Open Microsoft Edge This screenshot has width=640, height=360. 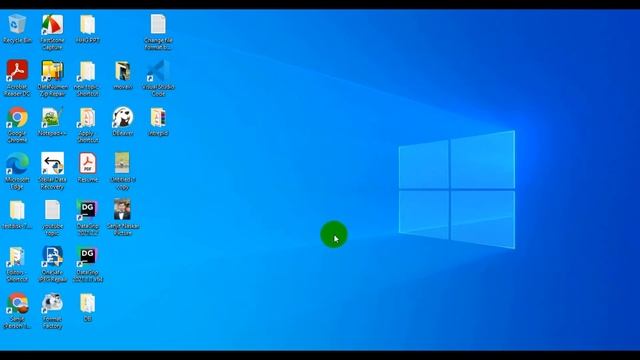click(17, 171)
